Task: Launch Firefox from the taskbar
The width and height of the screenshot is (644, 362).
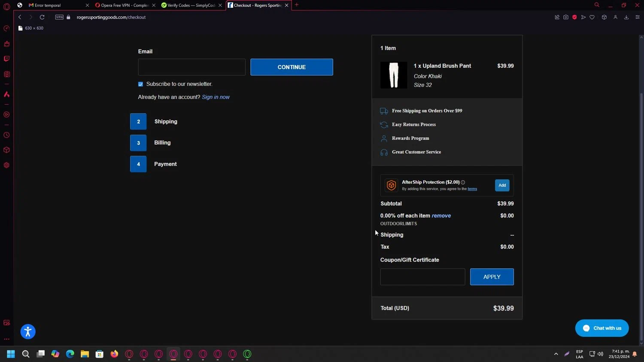Action: click(114, 354)
